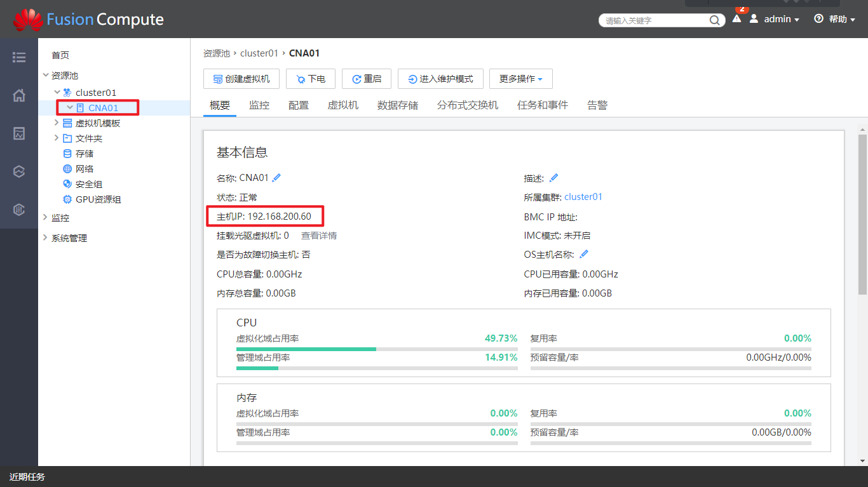Click the CPU 虚拟化域占用率 progress bar
Screen dimensions: 868x487
(x=377, y=349)
